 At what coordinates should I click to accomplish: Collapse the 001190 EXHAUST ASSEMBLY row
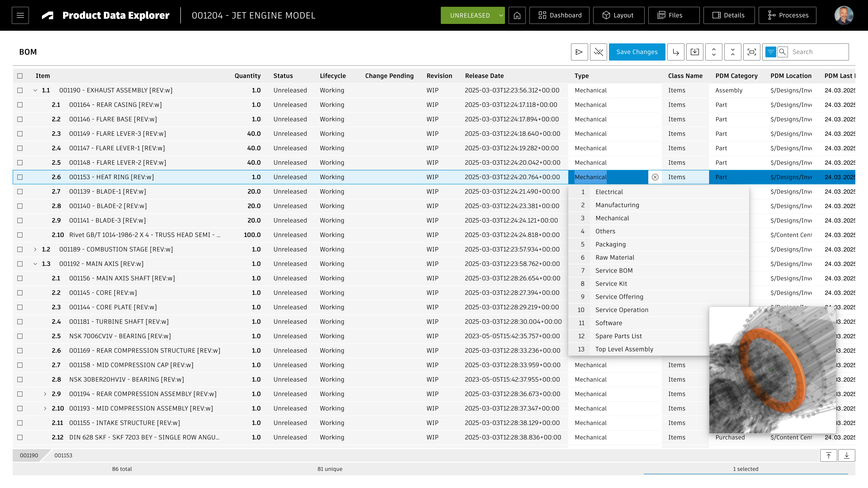[35, 90]
